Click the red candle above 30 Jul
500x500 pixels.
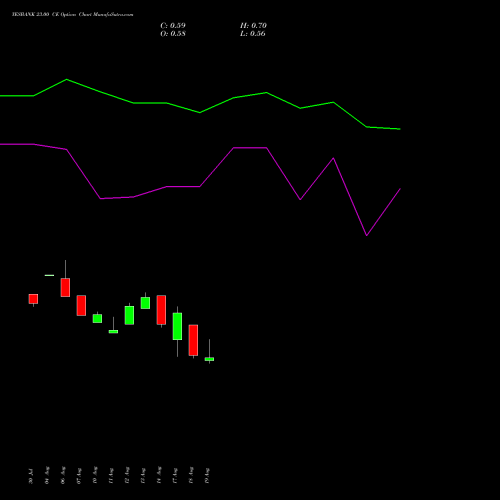point(33,299)
